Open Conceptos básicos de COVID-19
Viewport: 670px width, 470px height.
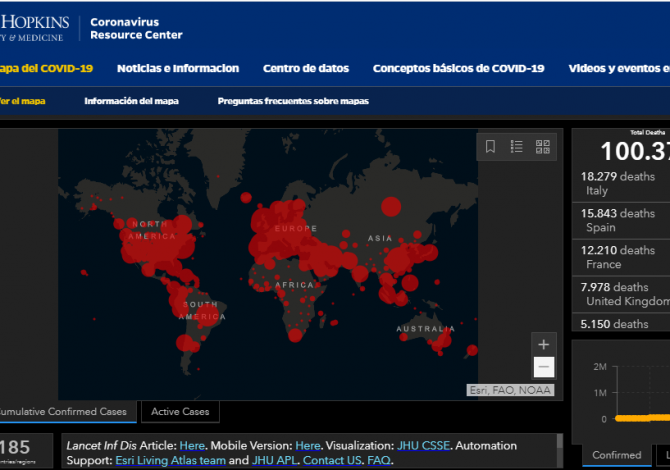458,68
